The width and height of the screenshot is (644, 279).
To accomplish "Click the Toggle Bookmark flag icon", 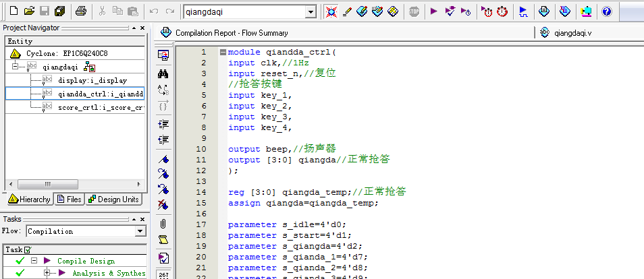I will tap(163, 160).
